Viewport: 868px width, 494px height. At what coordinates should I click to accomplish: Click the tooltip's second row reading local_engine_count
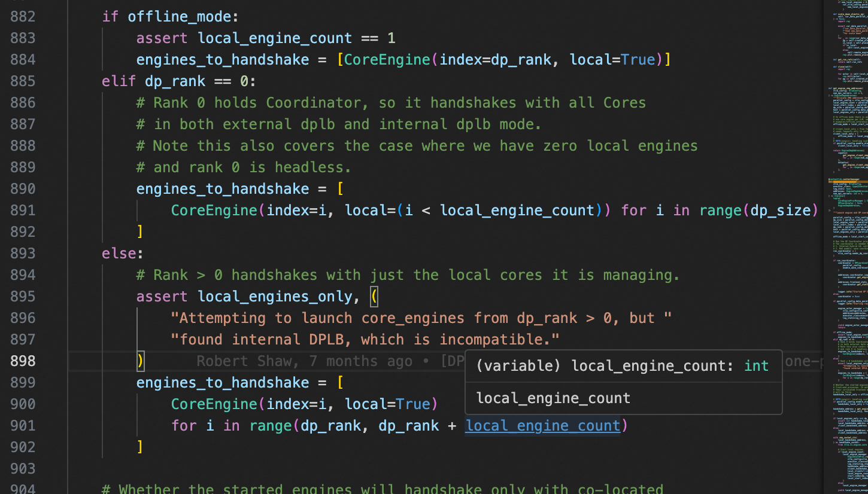click(x=553, y=398)
